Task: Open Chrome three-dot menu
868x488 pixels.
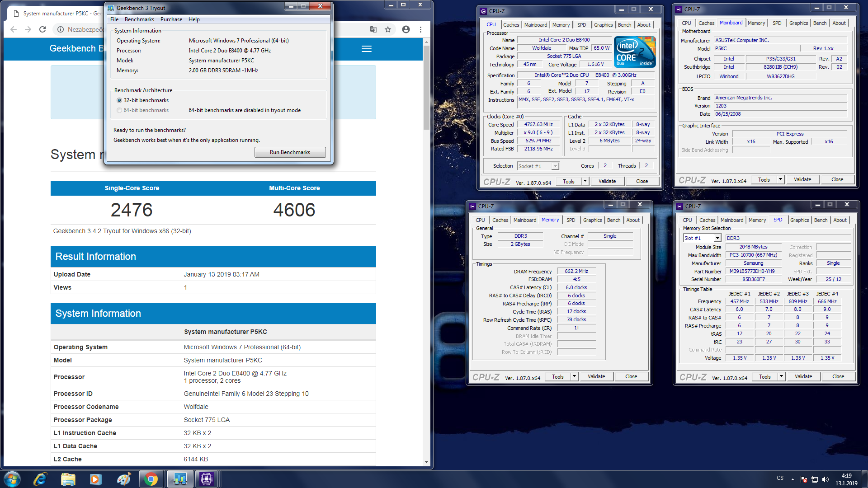Action: [x=420, y=29]
